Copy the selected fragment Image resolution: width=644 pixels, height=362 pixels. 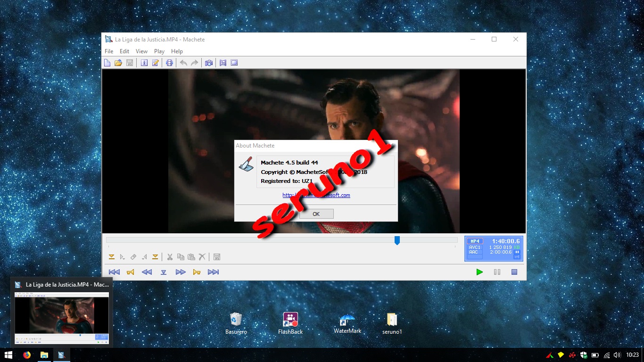(x=180, y=256)
